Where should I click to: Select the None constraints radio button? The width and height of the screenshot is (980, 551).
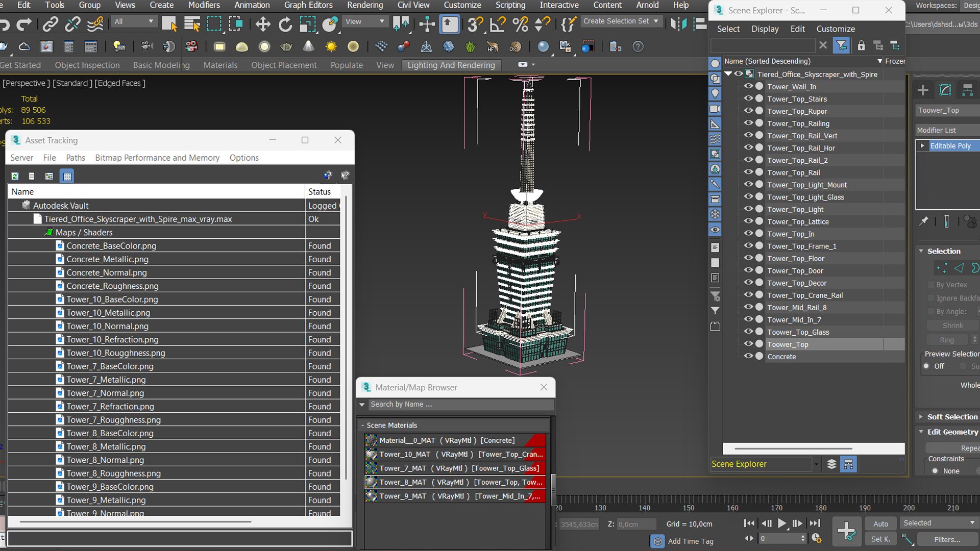935,471
